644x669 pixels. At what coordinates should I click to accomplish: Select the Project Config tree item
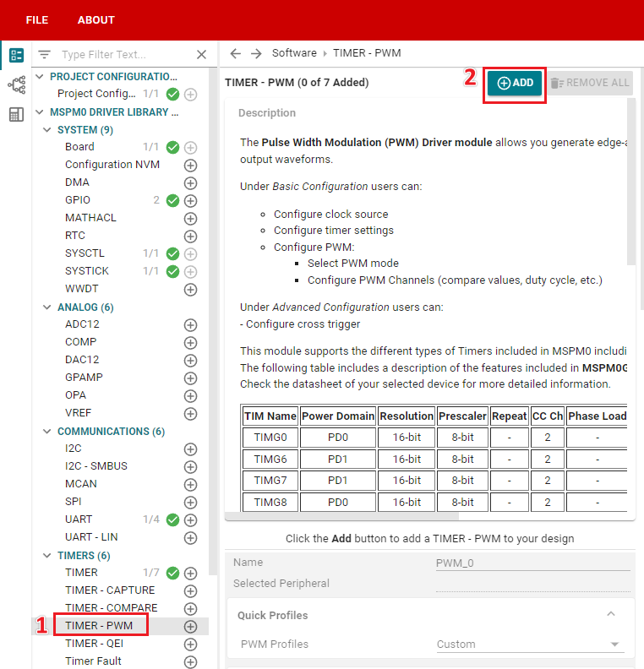coord(96,94)
